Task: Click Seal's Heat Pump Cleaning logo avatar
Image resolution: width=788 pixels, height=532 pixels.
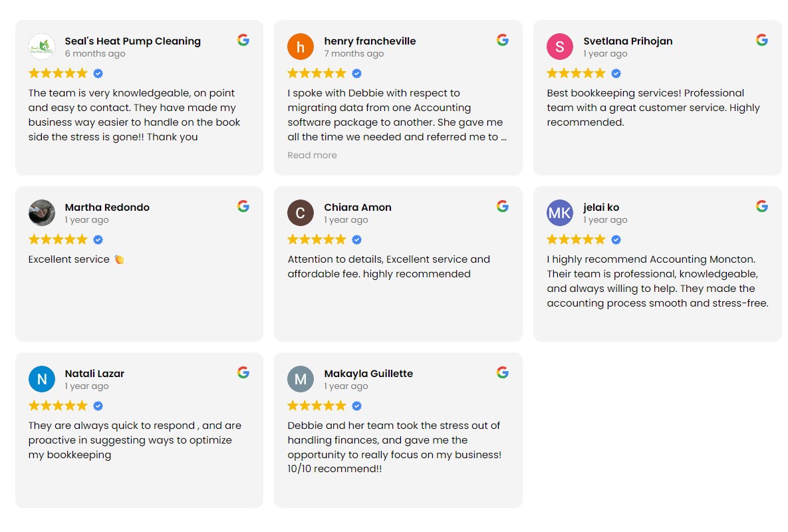Action: [42, 47]
